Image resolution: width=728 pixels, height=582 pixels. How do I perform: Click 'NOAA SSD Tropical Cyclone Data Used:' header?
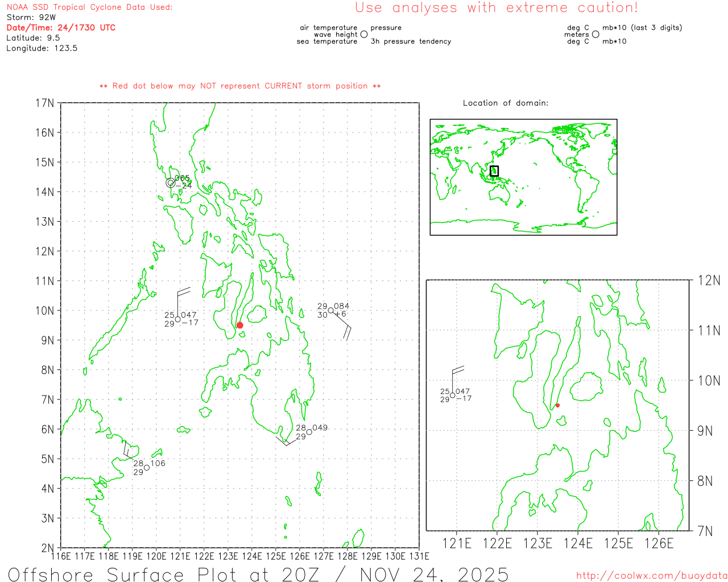click(89, 7)
